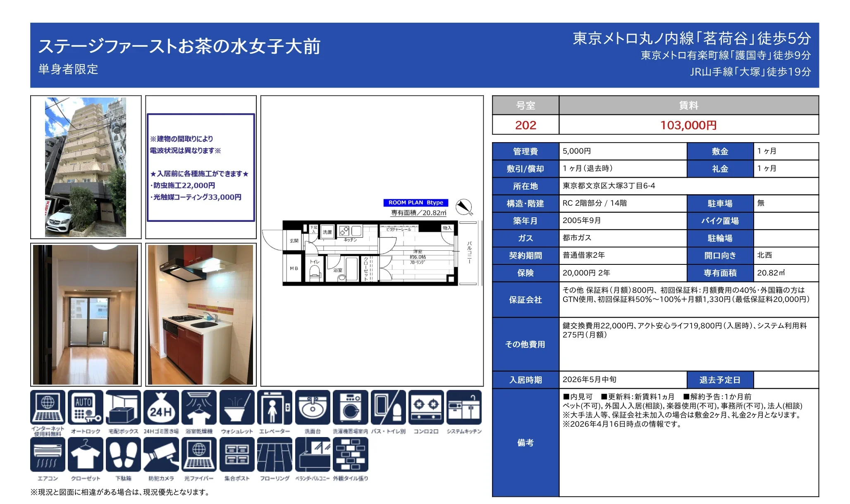The width and height of the screenshot is (850, 504).
Task: Click the property title ステージファーストお茶の水女子大前
Action: pyautogui.click(x=179, y=46)
